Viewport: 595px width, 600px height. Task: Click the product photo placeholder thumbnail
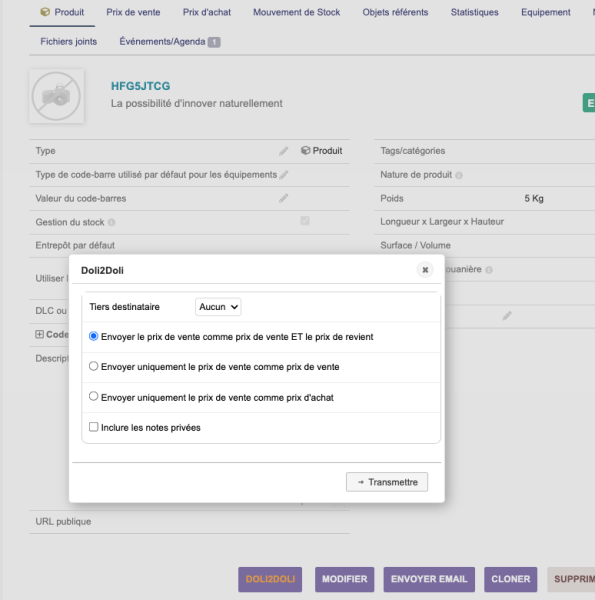tap(57, 96)
